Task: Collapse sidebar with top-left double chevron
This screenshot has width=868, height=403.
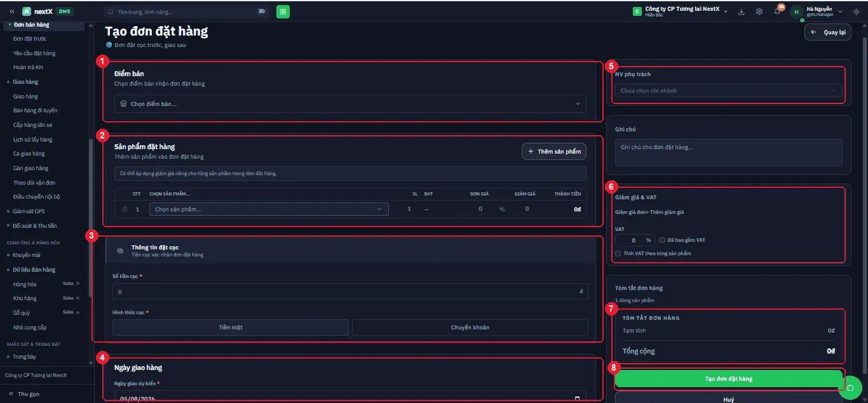Action: 11,11
